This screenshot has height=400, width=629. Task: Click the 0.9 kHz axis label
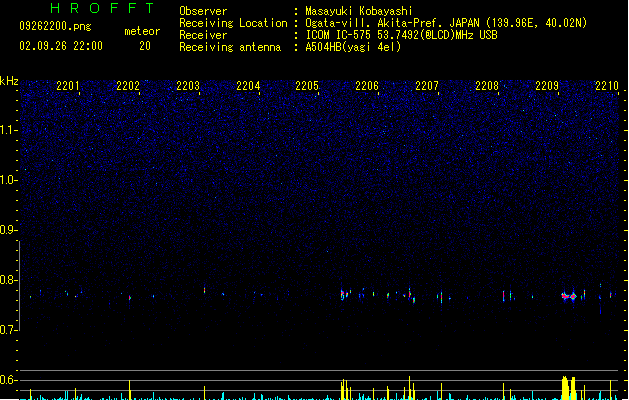[8, 230]
